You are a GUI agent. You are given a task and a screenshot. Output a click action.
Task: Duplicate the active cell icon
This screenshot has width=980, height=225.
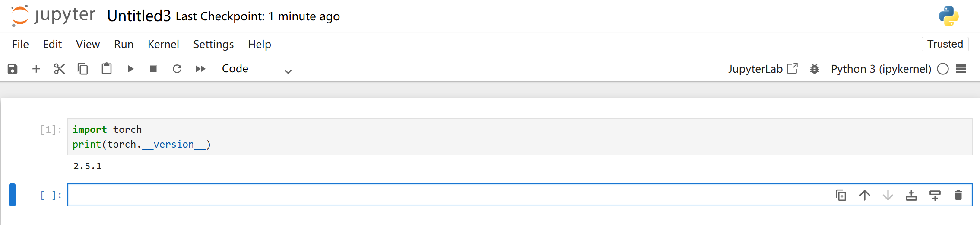click(841, 196)
